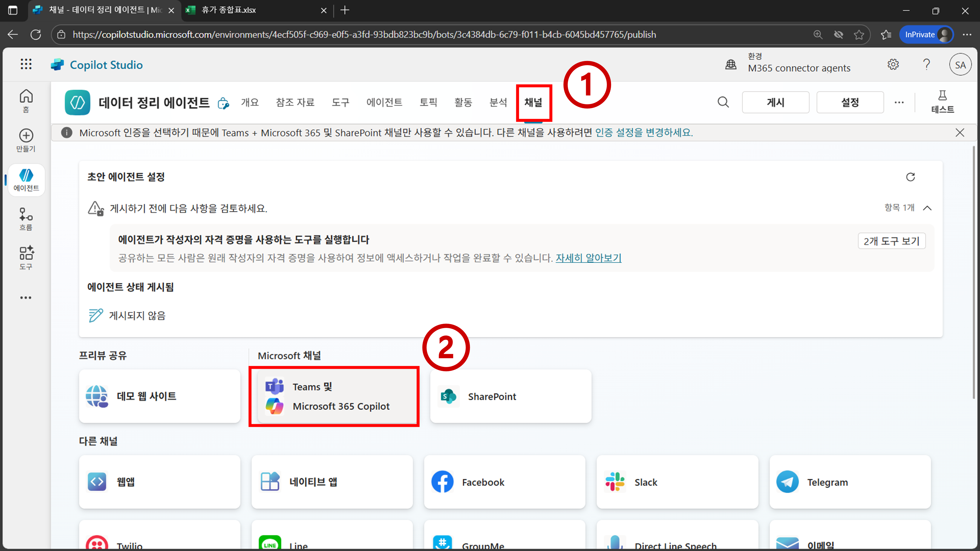Click the search magnifier icon in agent header
Screen dimensions: 980x551
723,102
